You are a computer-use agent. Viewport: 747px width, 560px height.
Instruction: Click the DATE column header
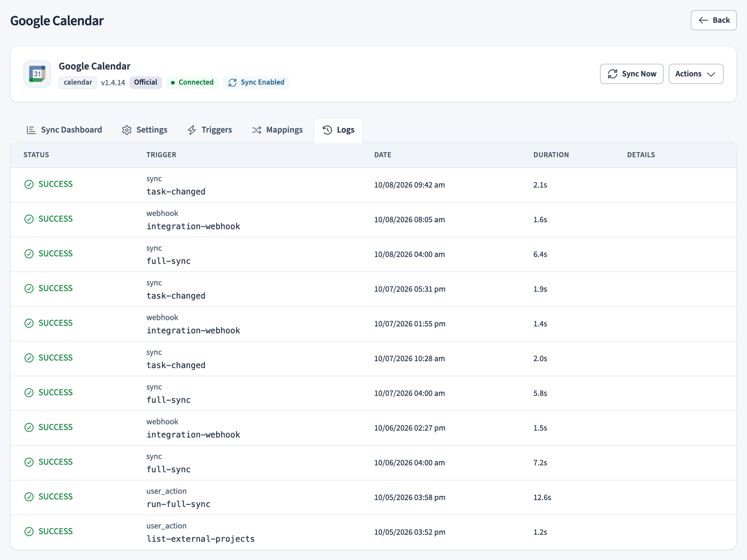pyautogui.click(x=383, y=155)
